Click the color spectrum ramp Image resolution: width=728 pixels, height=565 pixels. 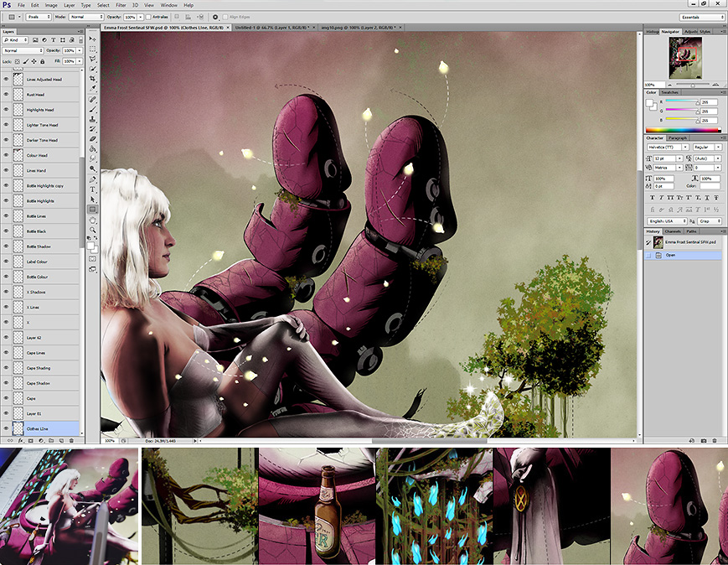click(683, 130)
